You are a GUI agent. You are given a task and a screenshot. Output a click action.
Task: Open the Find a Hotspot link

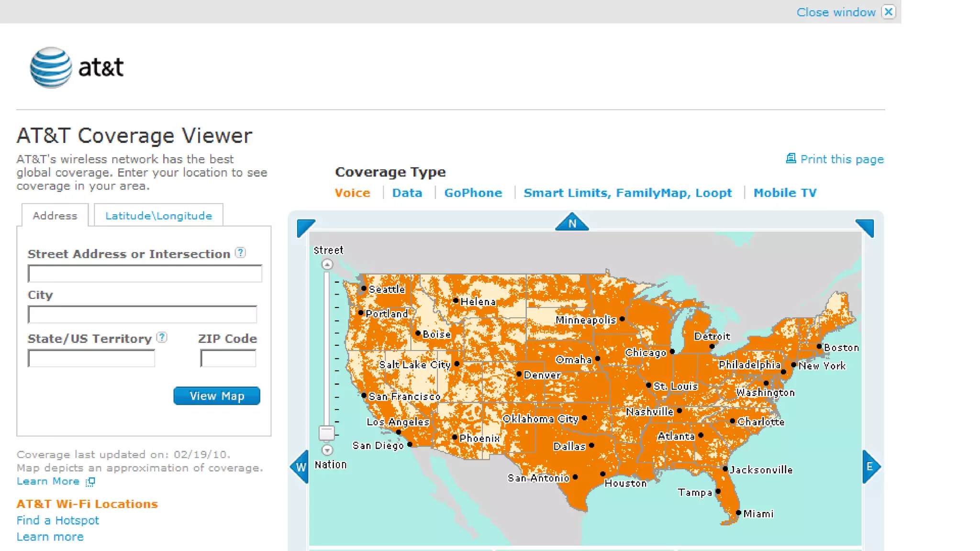(x=57, y=520)
